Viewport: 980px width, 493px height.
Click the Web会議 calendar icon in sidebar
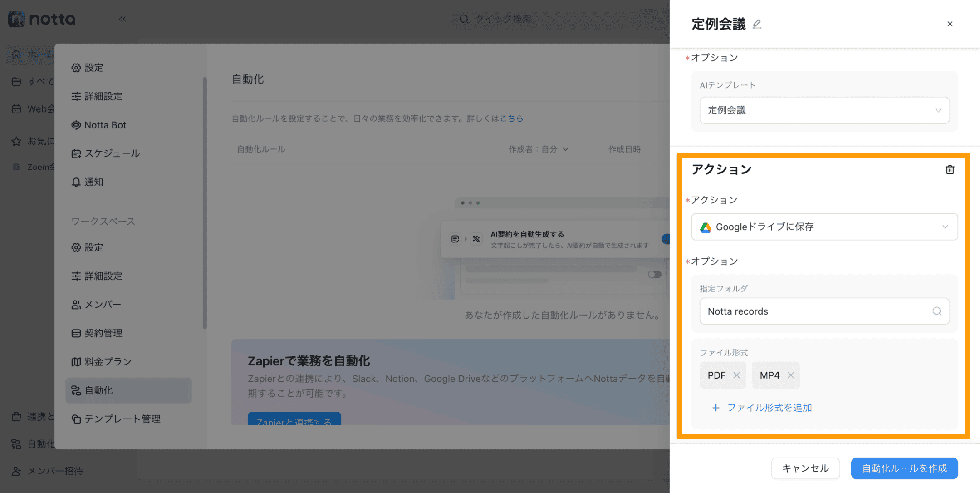pos(16,109)
